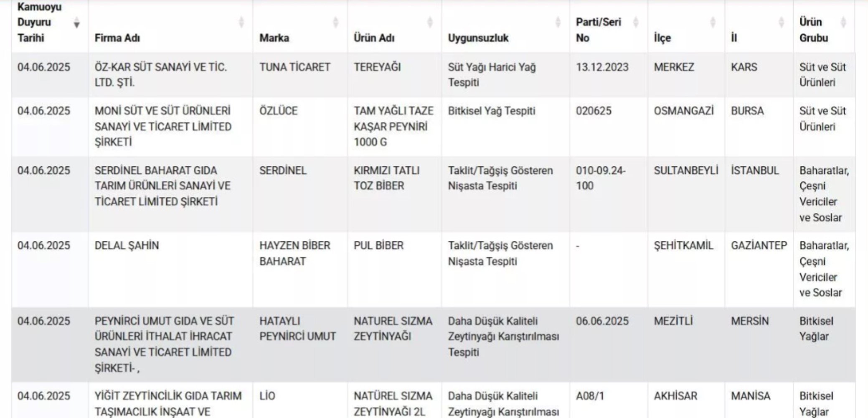Click the TUNA TİCARET brand cell
The image size is (868, 418).
tap(294, 67)
